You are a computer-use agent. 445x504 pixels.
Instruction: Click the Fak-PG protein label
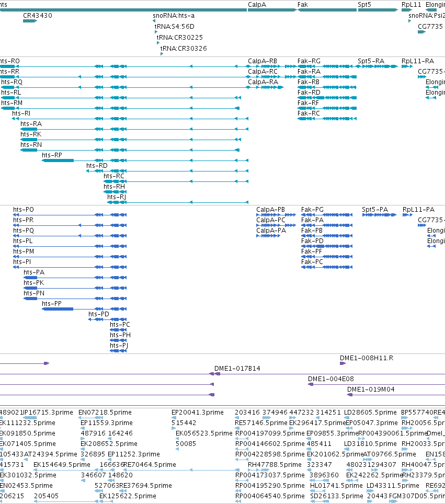pyautogui.click(x=312, y=210)
